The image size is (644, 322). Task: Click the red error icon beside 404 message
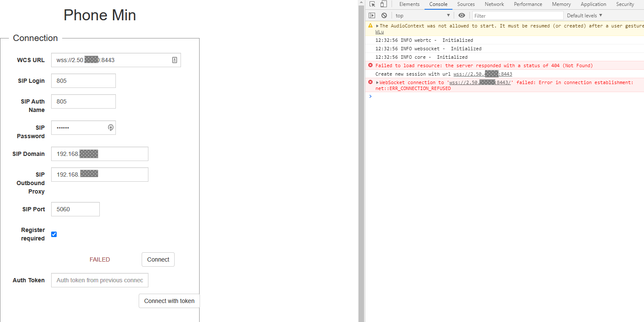point(370,65)
